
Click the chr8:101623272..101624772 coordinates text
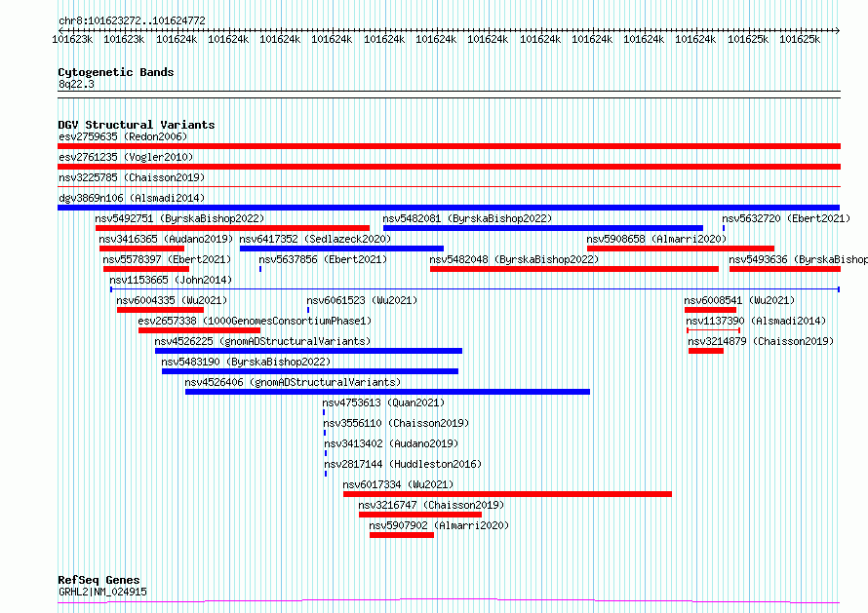(132, 20)
